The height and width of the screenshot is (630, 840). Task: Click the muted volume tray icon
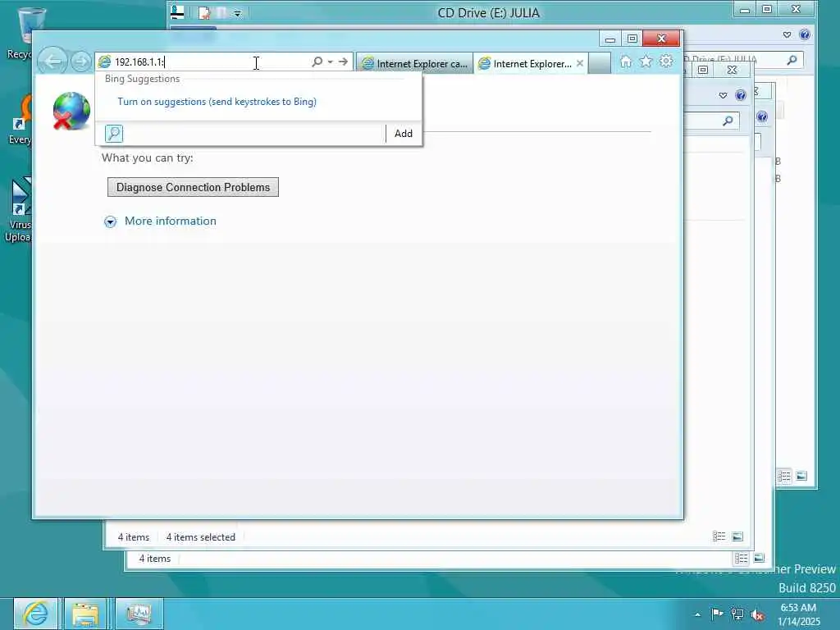click(x=757, y=615)
